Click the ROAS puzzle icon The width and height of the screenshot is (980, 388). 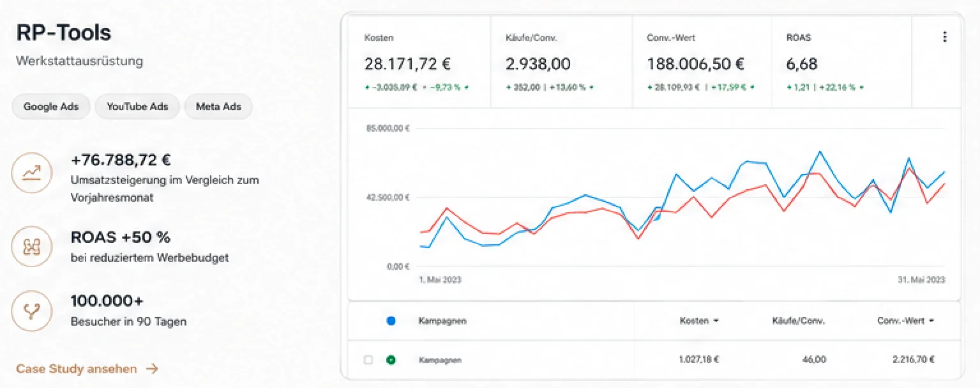click(32, 247)
